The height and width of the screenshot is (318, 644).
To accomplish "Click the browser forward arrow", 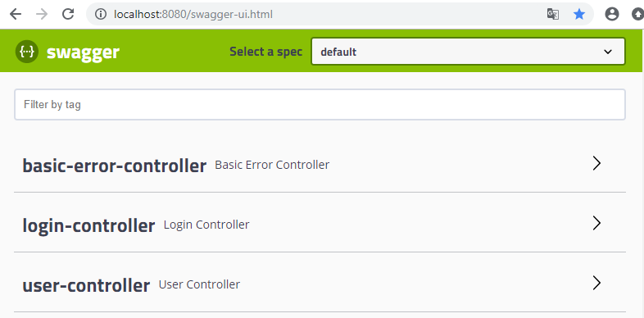I will pos(42,15).
